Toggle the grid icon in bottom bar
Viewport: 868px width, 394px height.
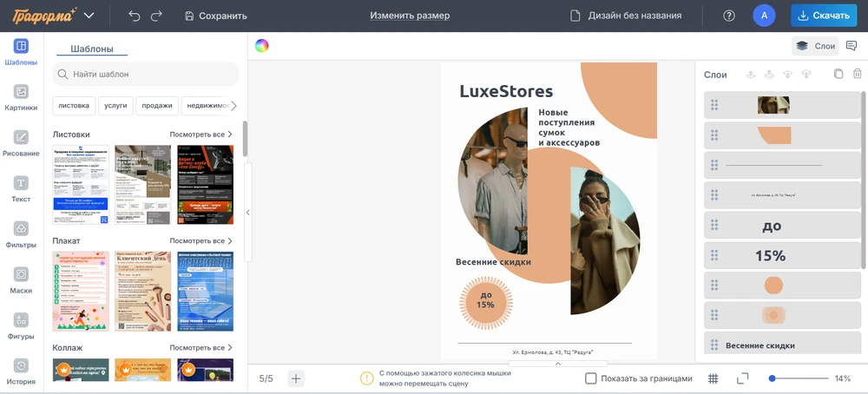tap(713, 378)
